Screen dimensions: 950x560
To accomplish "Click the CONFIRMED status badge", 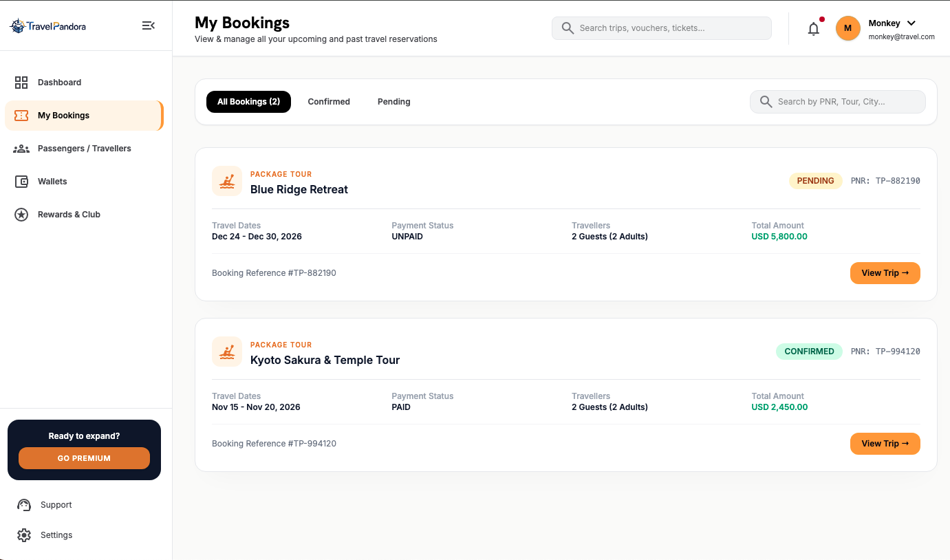I will (x=809, y=352).
